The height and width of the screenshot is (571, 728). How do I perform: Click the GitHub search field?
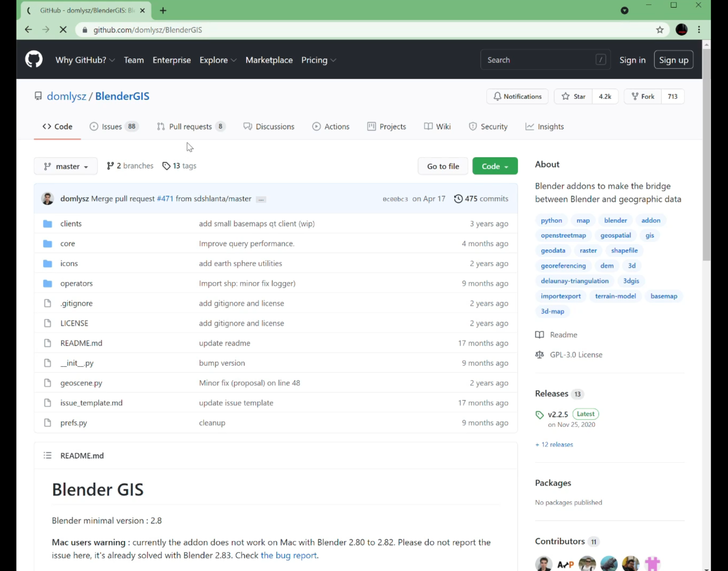(539, 60)
